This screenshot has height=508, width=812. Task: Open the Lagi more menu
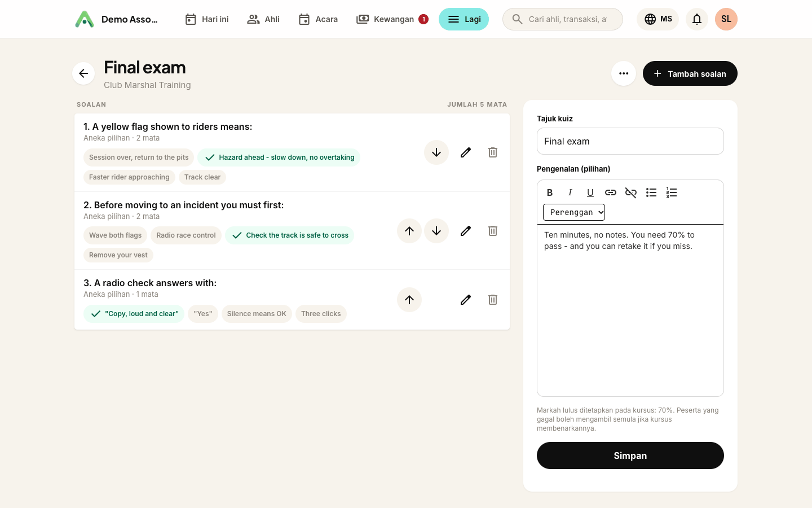[x=464, y=19]
